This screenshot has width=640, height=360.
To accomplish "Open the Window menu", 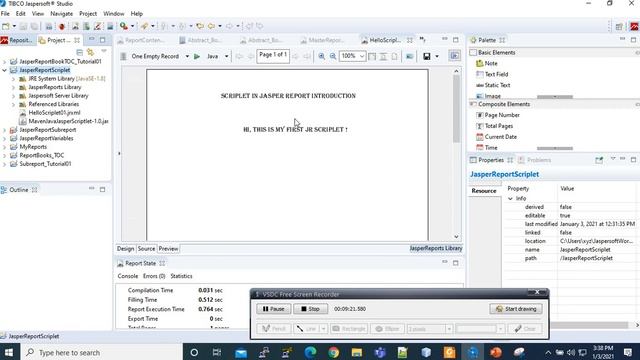I will coord(113,13).
